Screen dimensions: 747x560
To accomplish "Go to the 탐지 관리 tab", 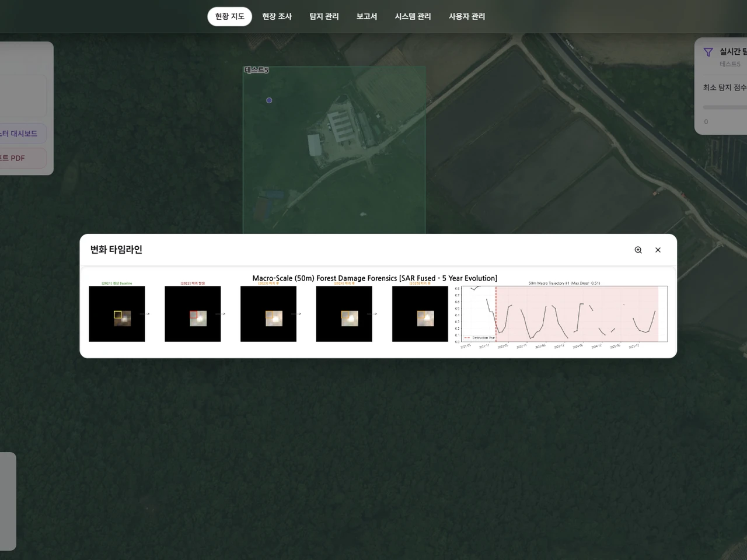I will click(x=324, y=16).
